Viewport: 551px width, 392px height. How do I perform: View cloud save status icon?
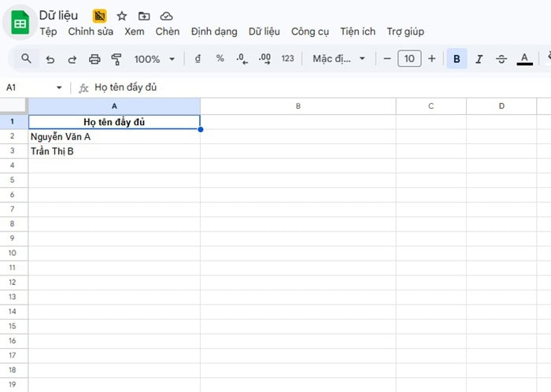[166, 16]
